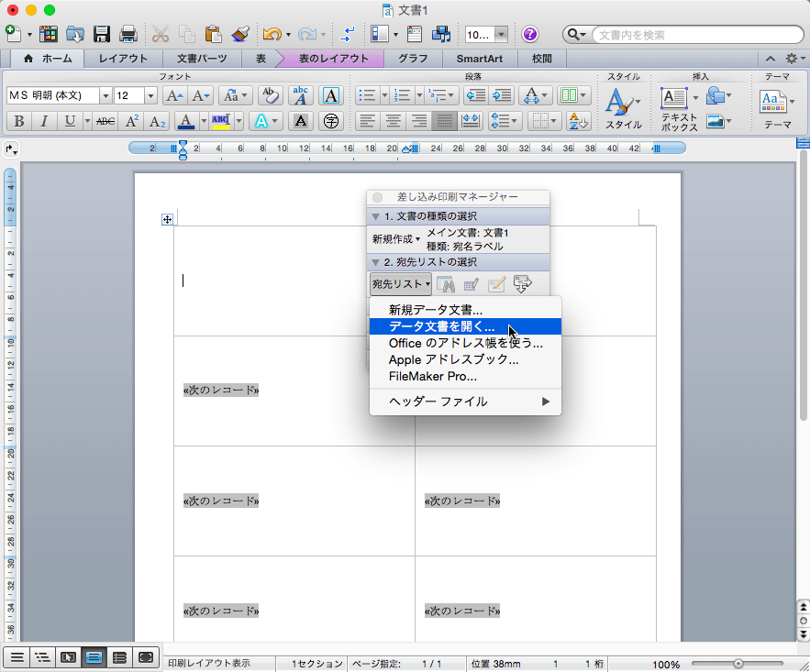
Task: Click the tab stop selector button
Action: [x=11, y=149]
